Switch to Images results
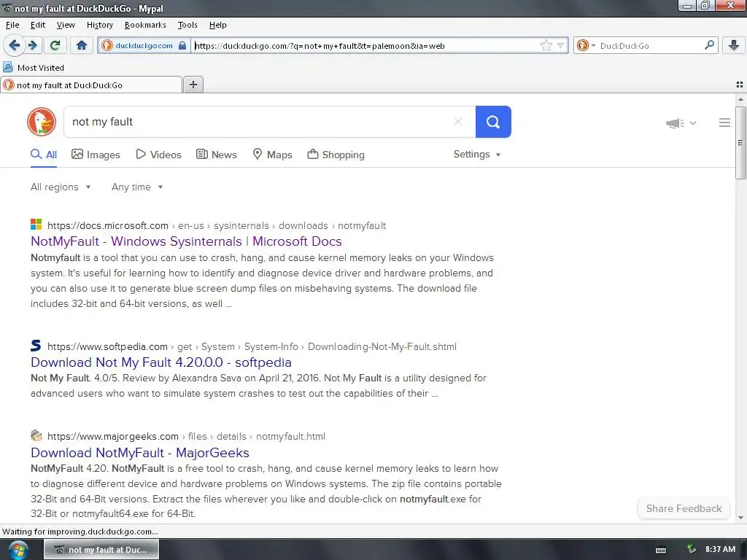The height and width of the screenshot is (560, 747). [x=96, y=155]
